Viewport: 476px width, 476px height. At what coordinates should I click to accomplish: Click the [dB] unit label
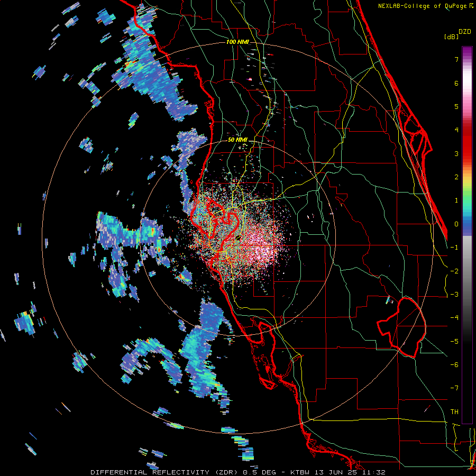(x=451, y=36)
